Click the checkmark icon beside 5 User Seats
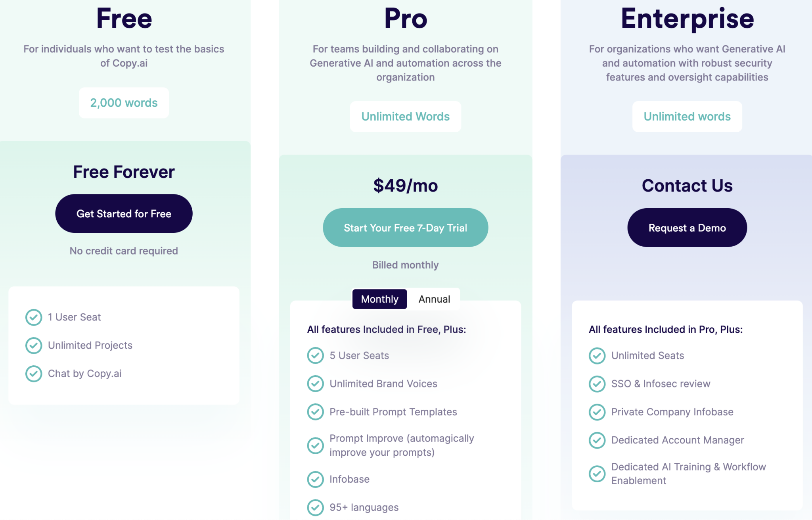812x520 pixels. coord(316,355)
